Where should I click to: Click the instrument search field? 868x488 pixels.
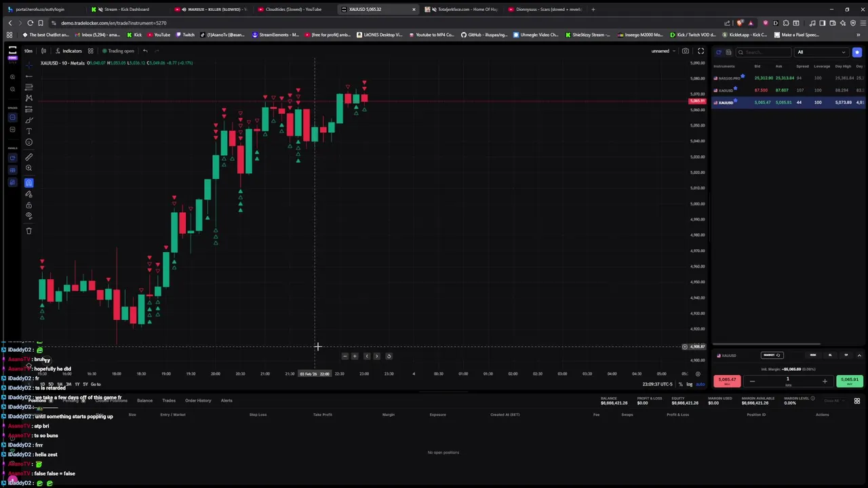coord(765,52)
